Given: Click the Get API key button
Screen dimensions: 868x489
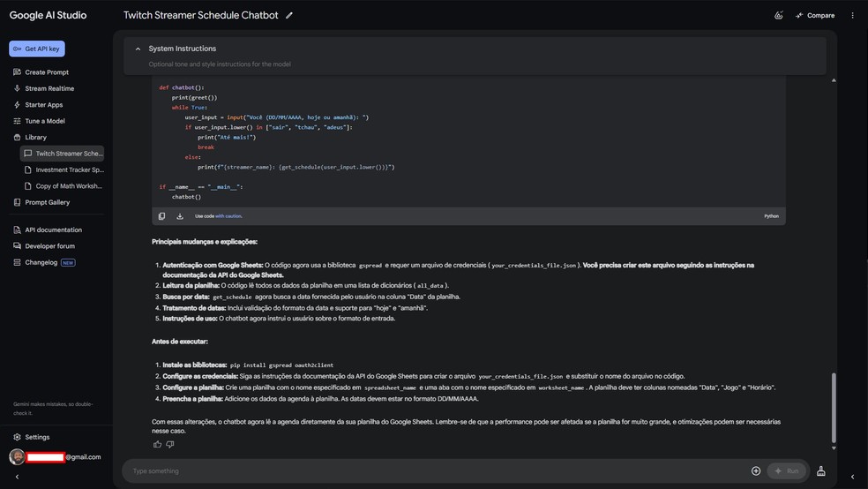Looking at the screenshot, I should point(36,49).
